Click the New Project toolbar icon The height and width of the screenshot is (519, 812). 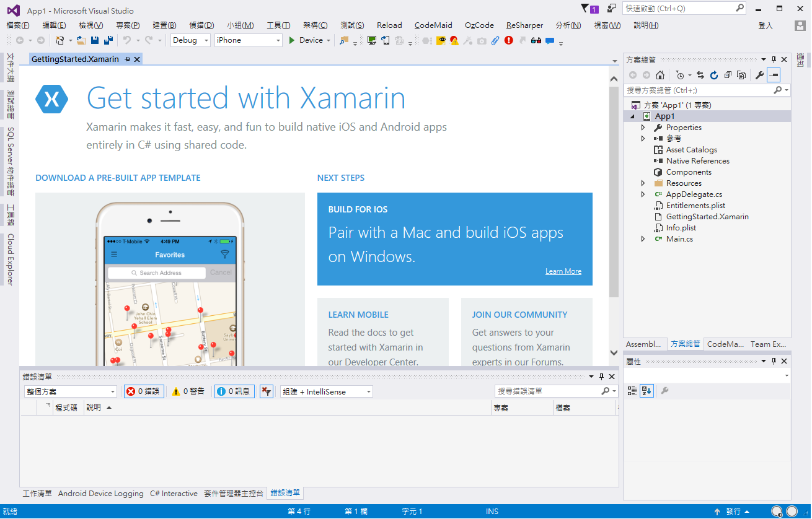pos(60,40)
